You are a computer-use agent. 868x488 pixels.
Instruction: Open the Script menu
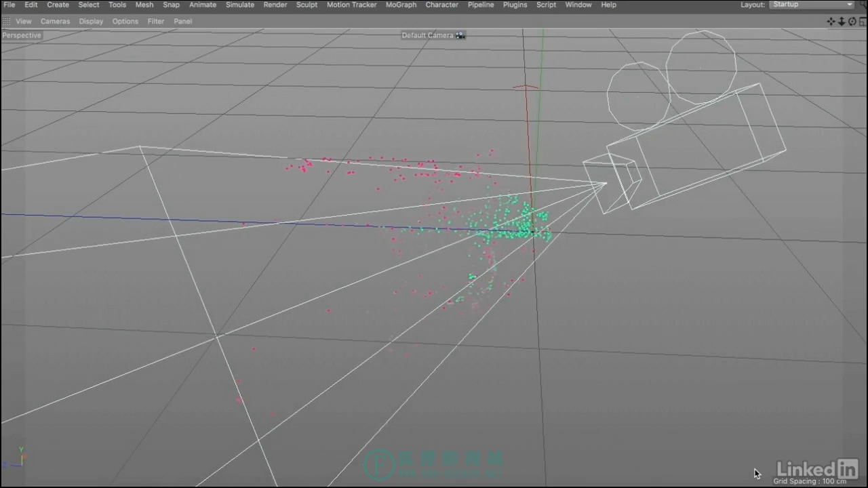pos(546,5)
